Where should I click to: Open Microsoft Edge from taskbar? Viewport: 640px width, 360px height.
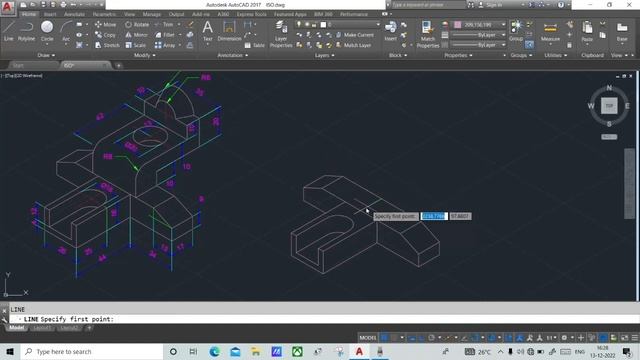pos(214,351)
